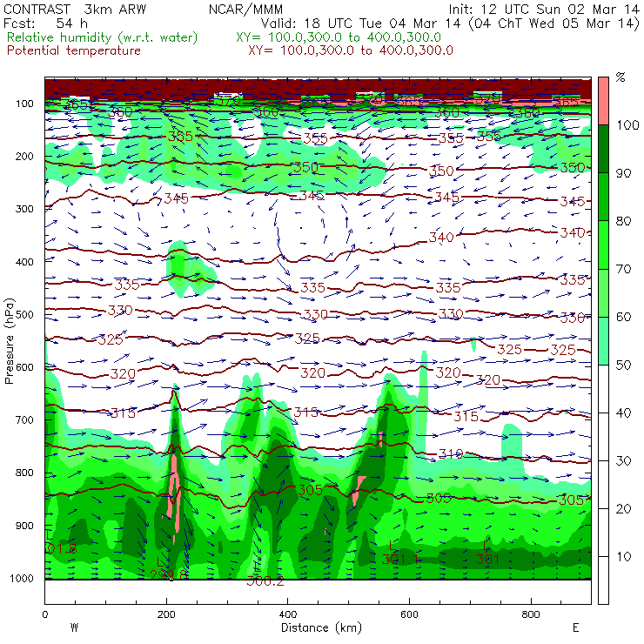Viewport: 644px width, 644px height.
Task: Click the 'Valid: 18 UTC Tue 04 Mar 14' text
Action: [361, 23]
